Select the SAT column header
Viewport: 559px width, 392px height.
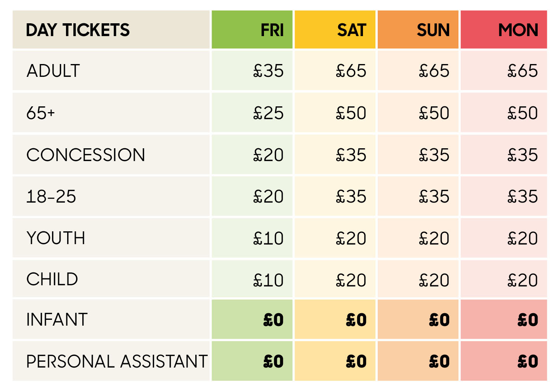(351, 30)
